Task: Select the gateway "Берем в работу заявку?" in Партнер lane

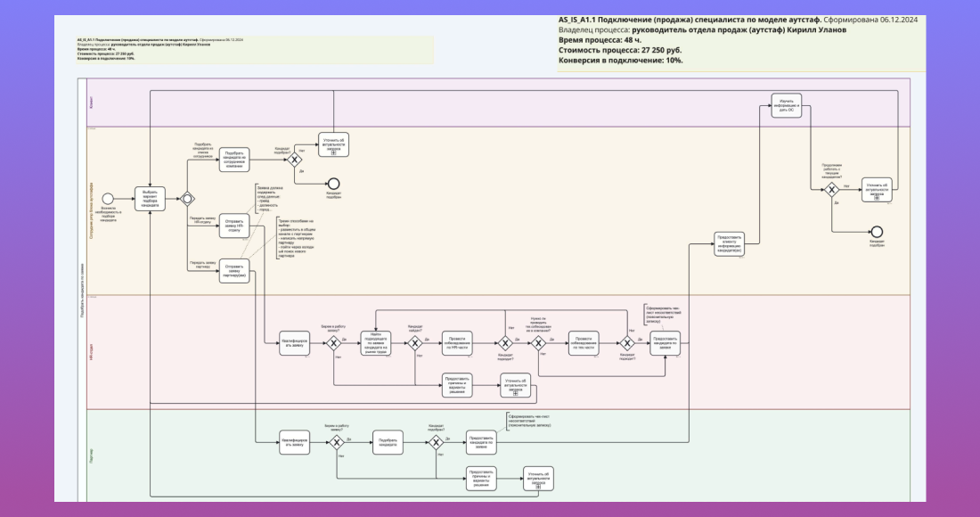Action: point(336,443)
